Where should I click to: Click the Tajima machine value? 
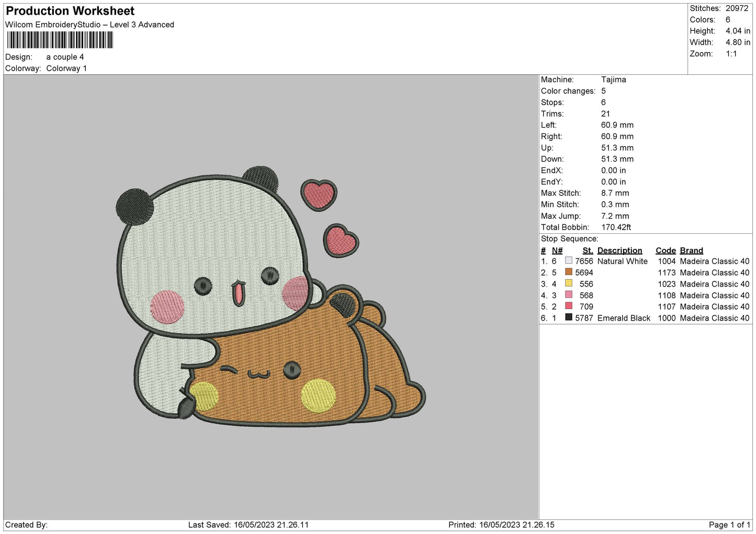pos(613,79)
